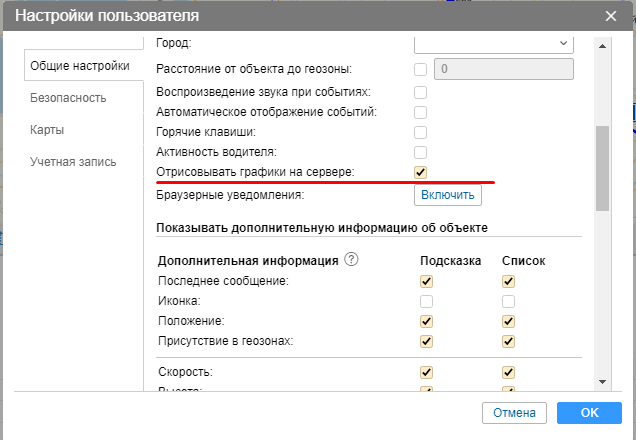Enable Расстояние от объекта до геозоны checkbox

pos(421,69)
